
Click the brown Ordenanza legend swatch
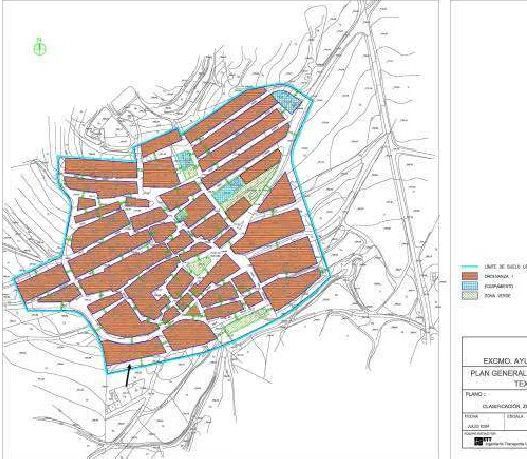(x=470, y=276)
